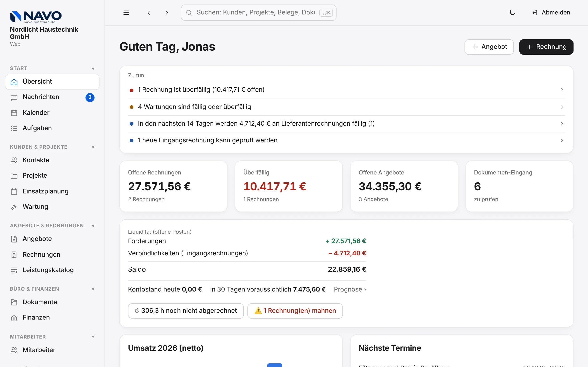This screenshot has height=367, width=588.
Task: Open Einsatzplanung in the sidebar
Action: coord(52,191)
